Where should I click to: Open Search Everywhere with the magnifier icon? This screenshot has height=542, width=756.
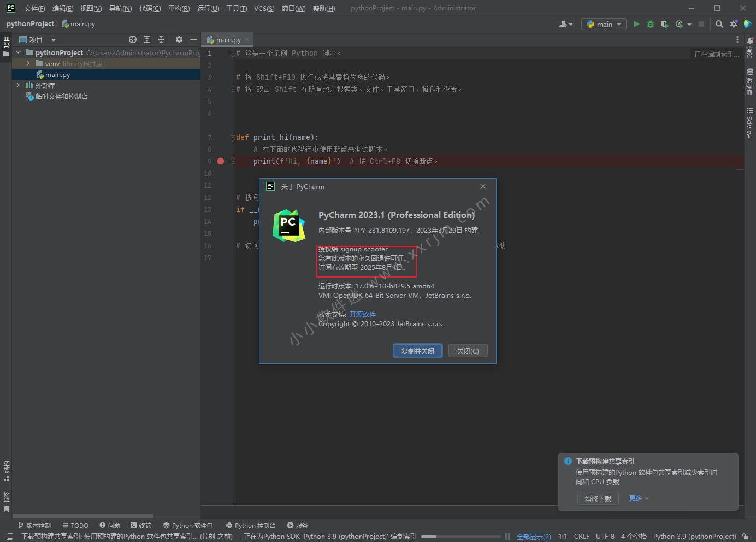[719, 24]
